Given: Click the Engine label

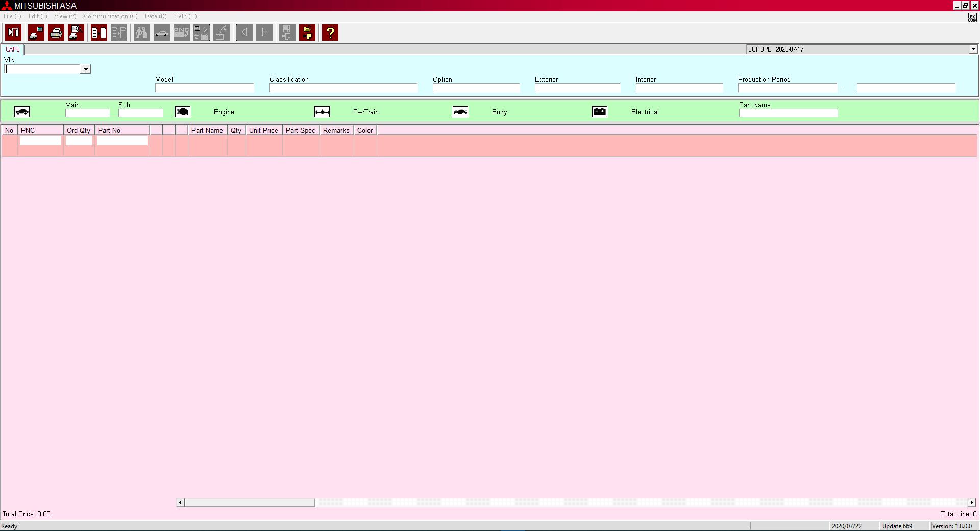Looking at the screenshot, I should [x=224, y=112].
